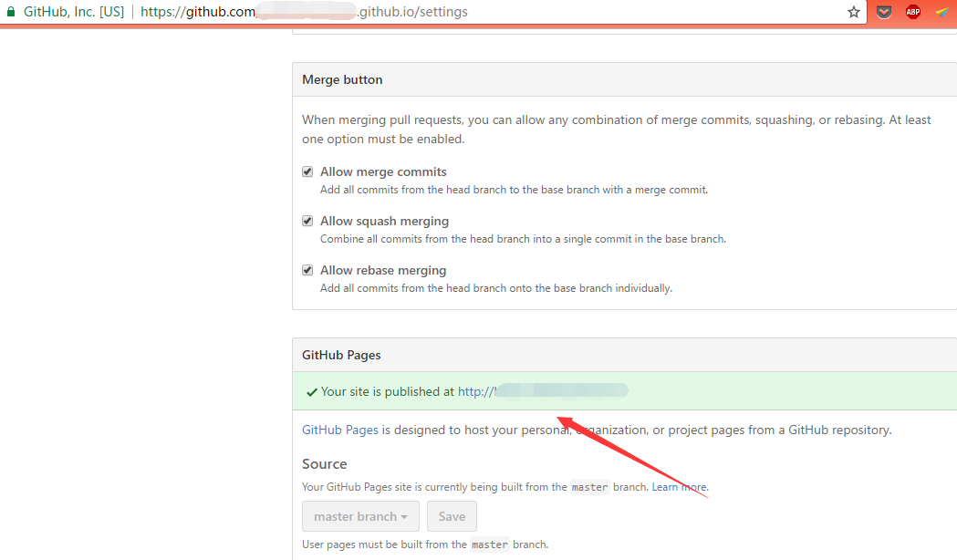
Task: Visit the published site URL
Action: [x=542, y=391]
